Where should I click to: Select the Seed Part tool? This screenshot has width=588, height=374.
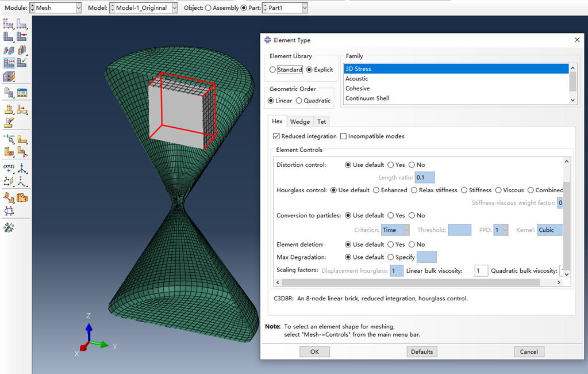[x=9, y=24]
